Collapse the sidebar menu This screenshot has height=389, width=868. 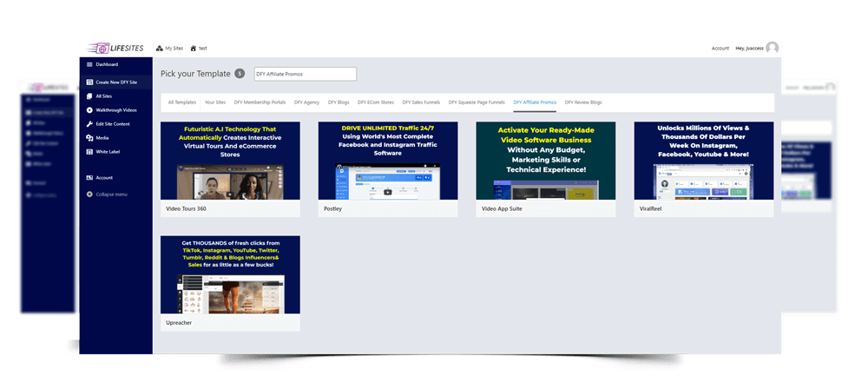tap(115, 194)
